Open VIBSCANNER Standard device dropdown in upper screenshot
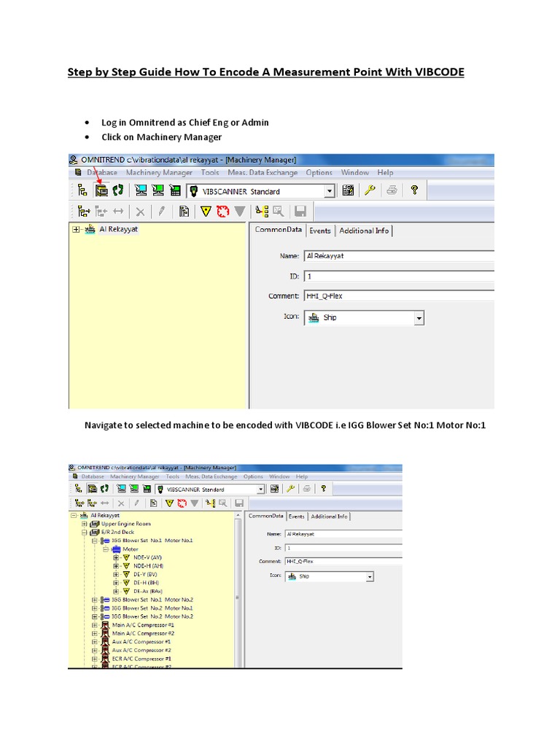The height and width of the screenshot is (747, 560). (330, 192)
